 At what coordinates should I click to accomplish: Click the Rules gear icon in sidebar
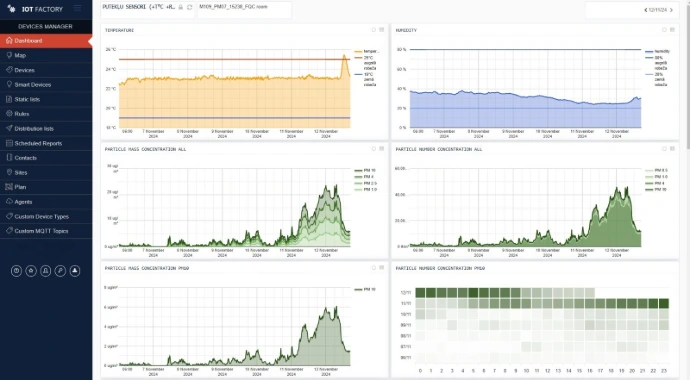pyautogui.click(x=9, y=113)
